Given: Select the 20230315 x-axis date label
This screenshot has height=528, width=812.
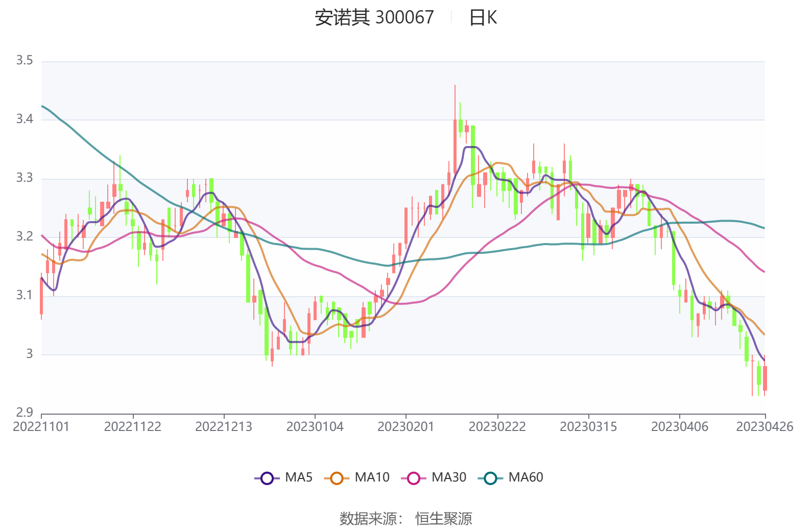Looking at the screenshot, I should [588, 427].
